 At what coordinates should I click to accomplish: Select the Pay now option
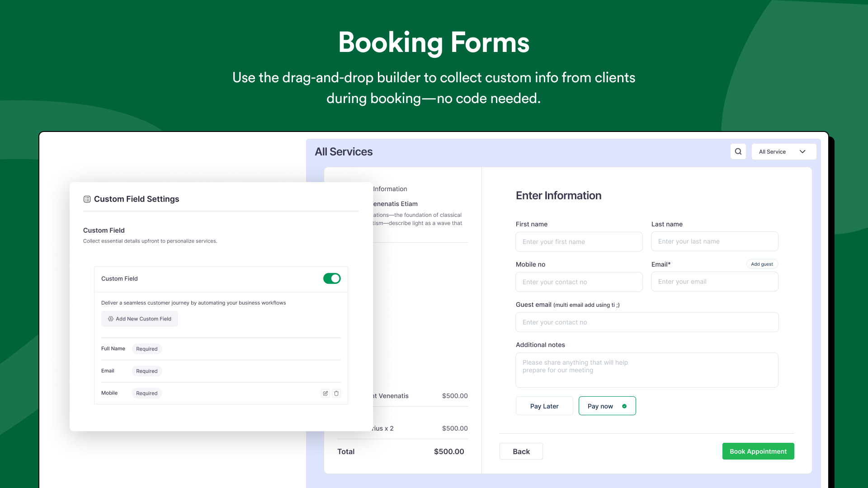(607, 406)
